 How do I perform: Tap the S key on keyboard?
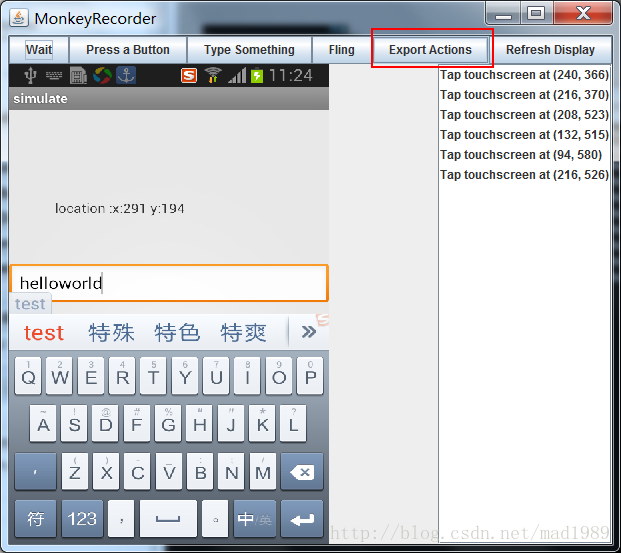pyautogui.click(x=74, y=423)
